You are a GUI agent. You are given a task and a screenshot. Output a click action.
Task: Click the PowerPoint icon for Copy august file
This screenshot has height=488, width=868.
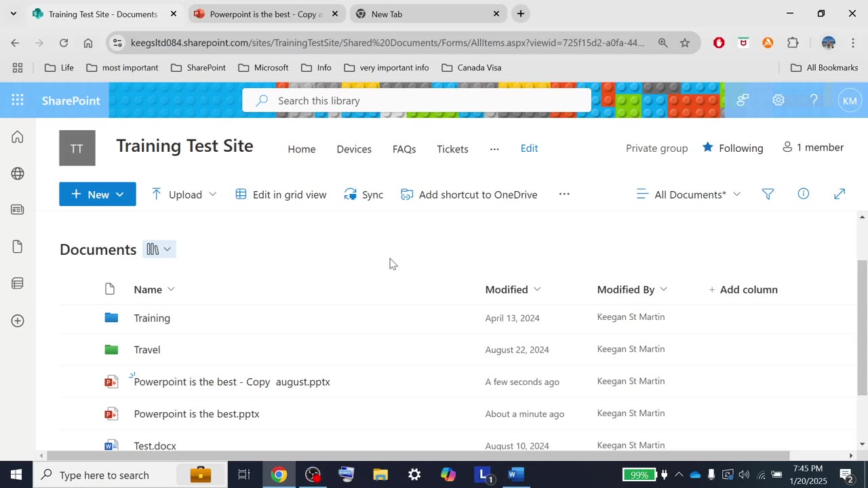pos(111,382)
